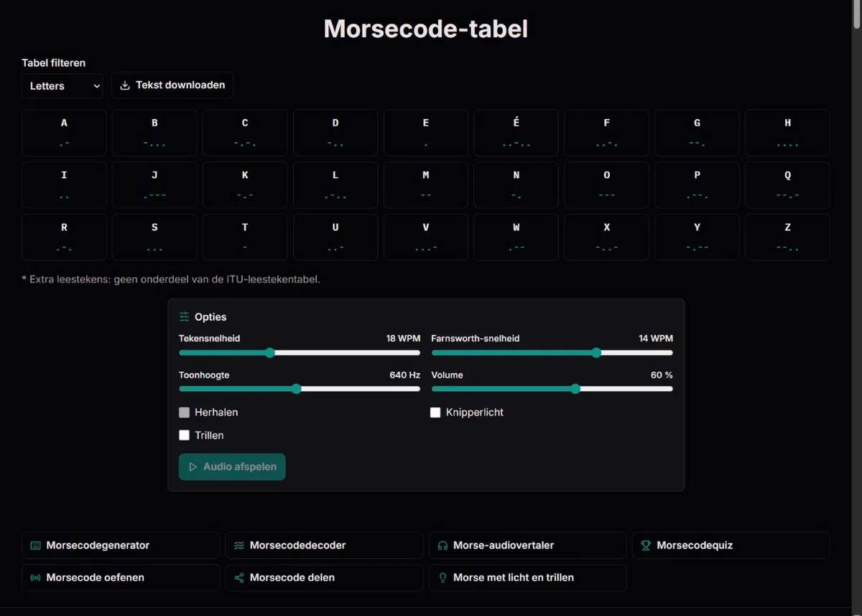Click the share icon of Morsecode delen

point(239,578)
